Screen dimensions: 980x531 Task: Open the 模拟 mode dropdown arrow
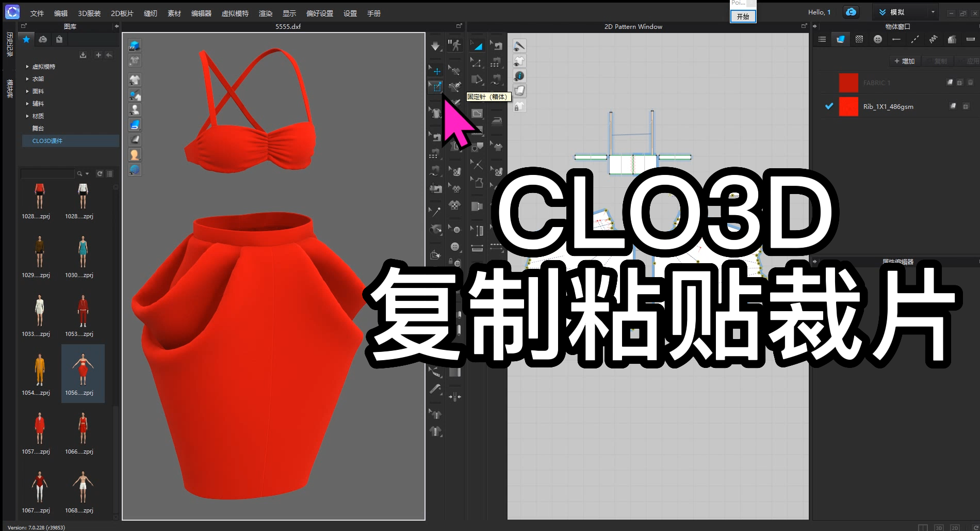pos(933,12)
